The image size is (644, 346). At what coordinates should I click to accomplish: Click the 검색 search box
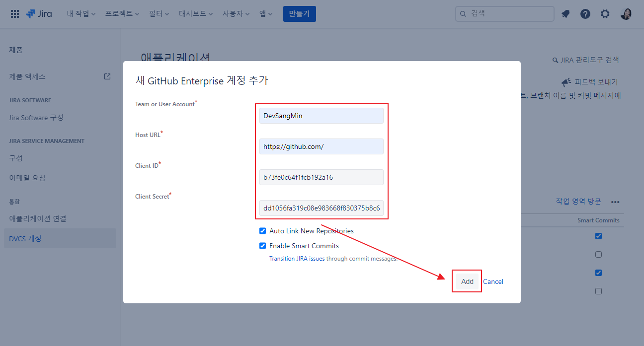click(x=504, y=14)
